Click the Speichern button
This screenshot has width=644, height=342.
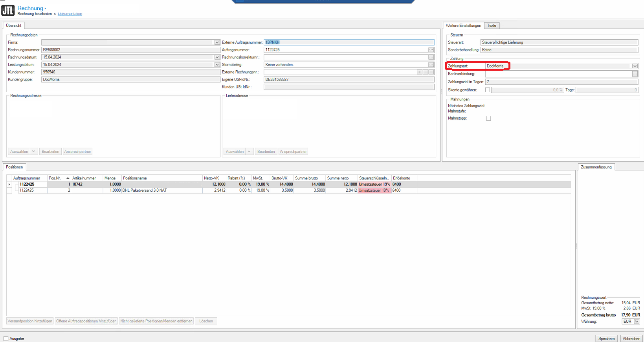click(x=606, y=338)
